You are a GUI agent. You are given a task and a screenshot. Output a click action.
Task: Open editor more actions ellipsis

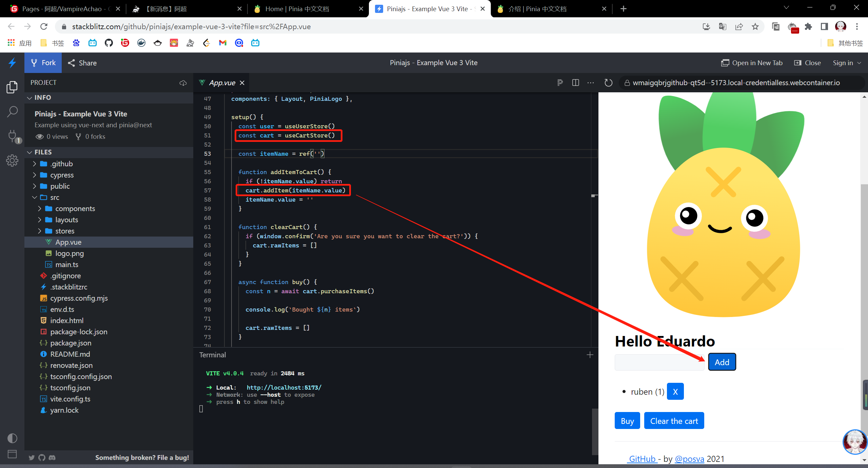pyautogui.click(x=591, y=83)
